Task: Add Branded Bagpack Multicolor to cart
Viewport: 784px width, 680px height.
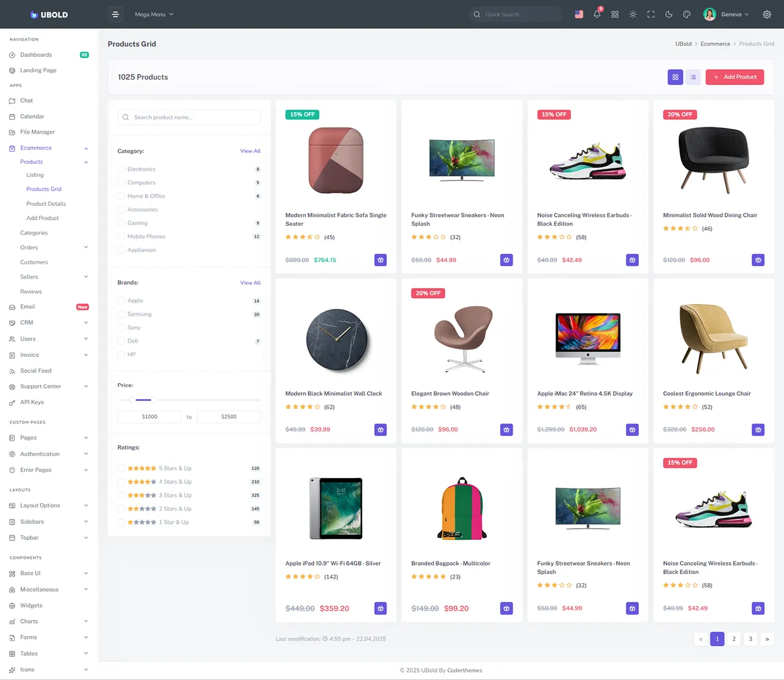Action: (507, 608)
